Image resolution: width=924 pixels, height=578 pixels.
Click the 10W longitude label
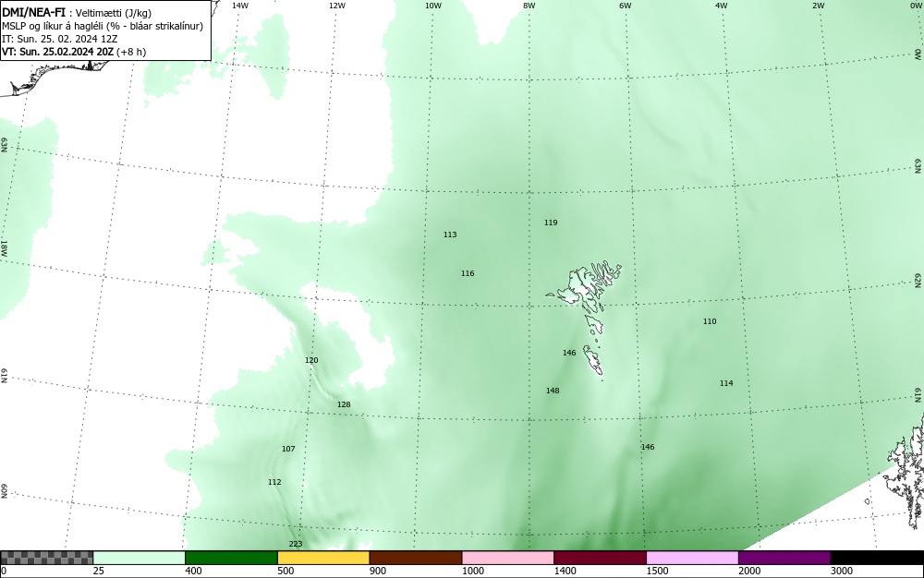coord(433,6)
